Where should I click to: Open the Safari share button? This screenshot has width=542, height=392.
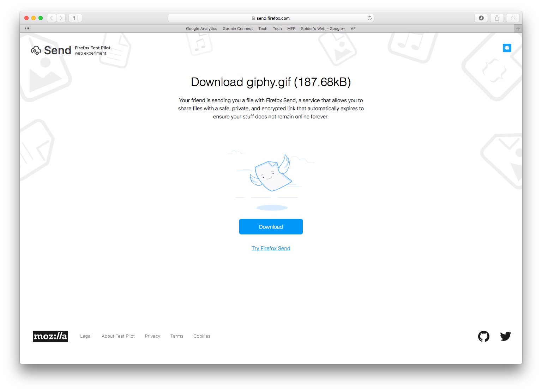497,18
